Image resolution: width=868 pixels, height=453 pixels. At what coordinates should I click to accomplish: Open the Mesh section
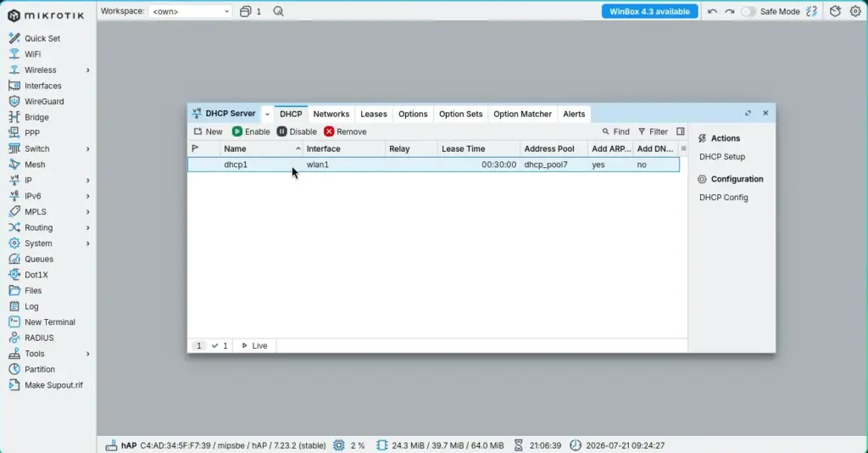coord(35,165)
